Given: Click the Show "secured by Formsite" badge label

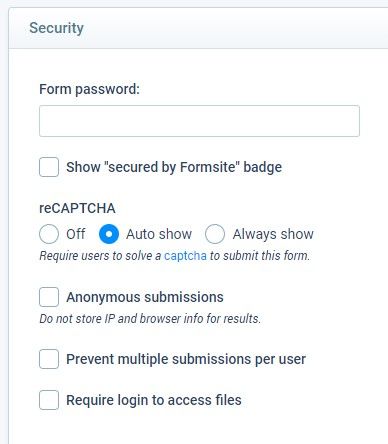Looking at the screenshot, I should 174,167.
